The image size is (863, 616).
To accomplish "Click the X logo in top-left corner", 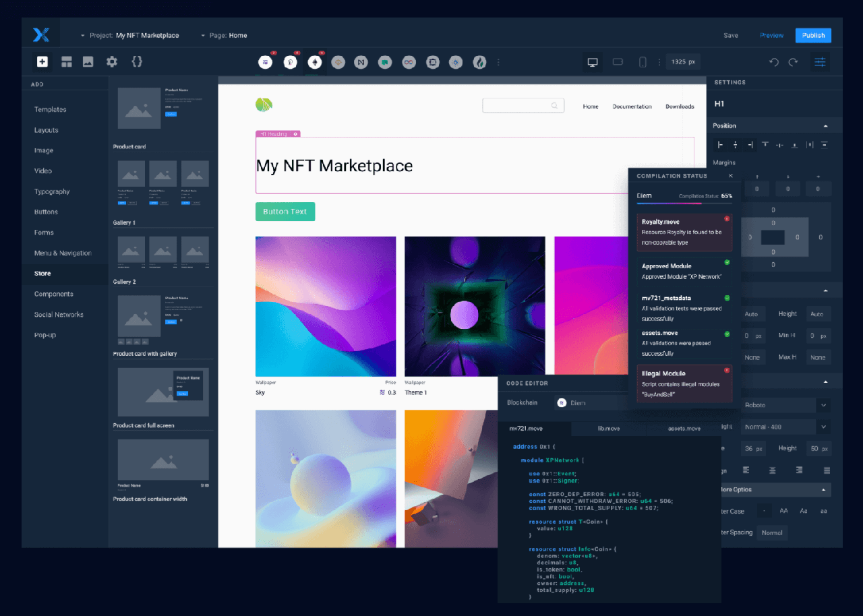I will (x=41, y=35).
